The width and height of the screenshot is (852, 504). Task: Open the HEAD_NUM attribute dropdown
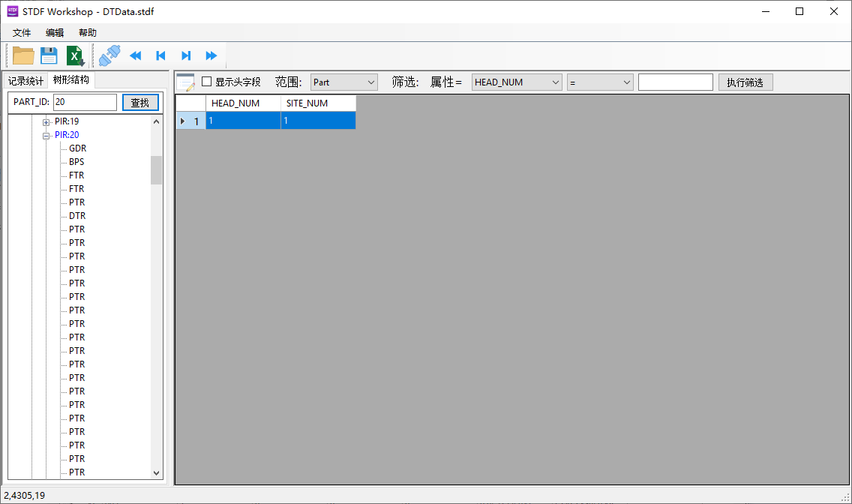[x=517, y=82]
